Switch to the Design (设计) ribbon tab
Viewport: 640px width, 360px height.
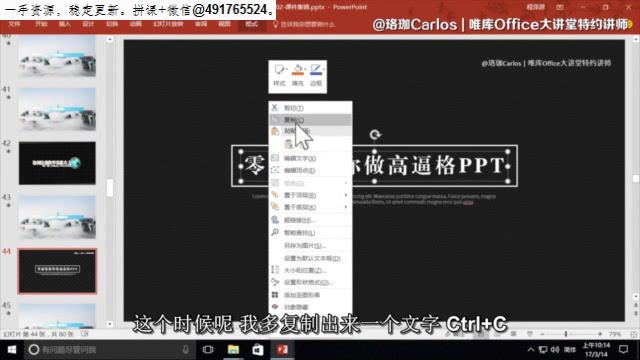click(88, 24)
